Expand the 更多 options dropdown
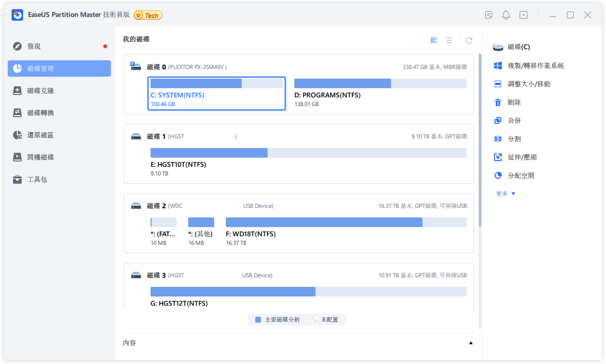The width and height of the screenshot is (606, 364). tap(506, 194)
